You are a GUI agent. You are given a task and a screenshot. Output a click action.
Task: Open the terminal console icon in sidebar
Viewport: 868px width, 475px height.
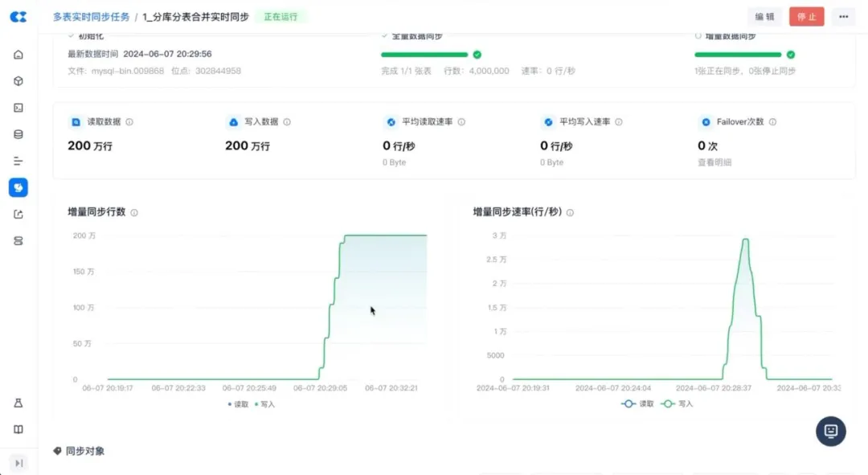pyautogui.click(x=18, y=108)
